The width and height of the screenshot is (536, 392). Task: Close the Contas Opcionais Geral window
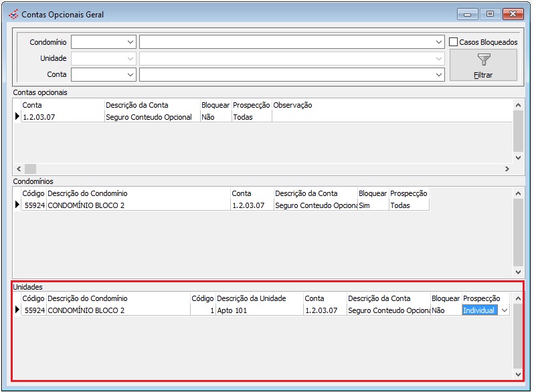[x=513, y=13]
